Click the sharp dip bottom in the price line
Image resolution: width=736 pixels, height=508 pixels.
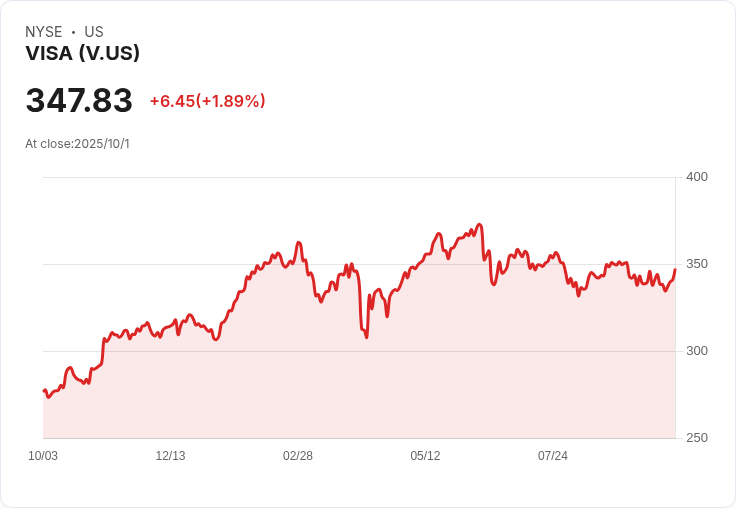[366, 337]
